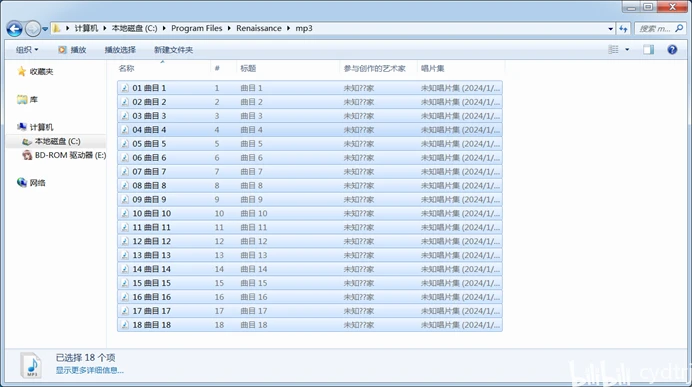The height and width of the screenshot is (387, 692).
Task: Change the view layout icon
Action: (613, 49)
